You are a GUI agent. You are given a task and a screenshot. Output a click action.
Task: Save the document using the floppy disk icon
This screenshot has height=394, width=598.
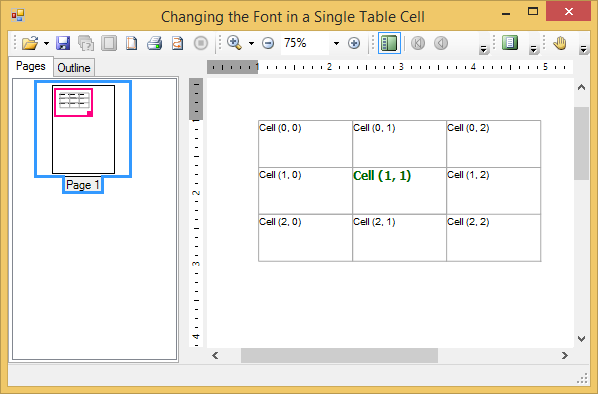63,43
